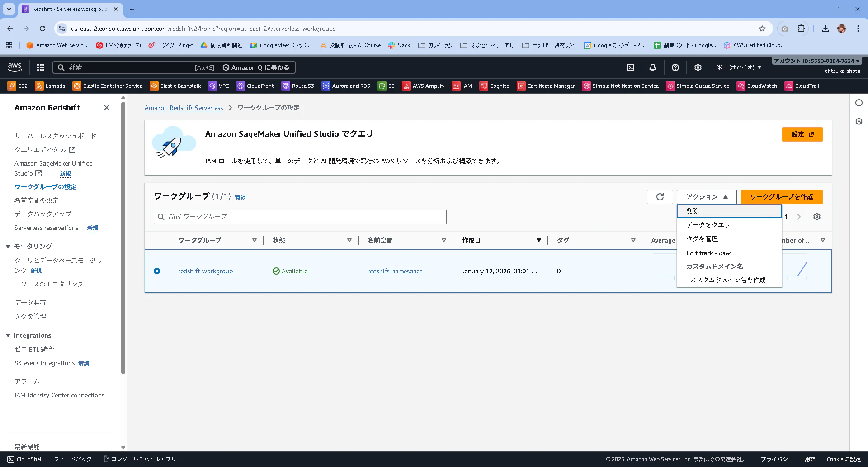Open Serverless reservations in sidebar
868x467 pixels.
(x=47, y=228)
